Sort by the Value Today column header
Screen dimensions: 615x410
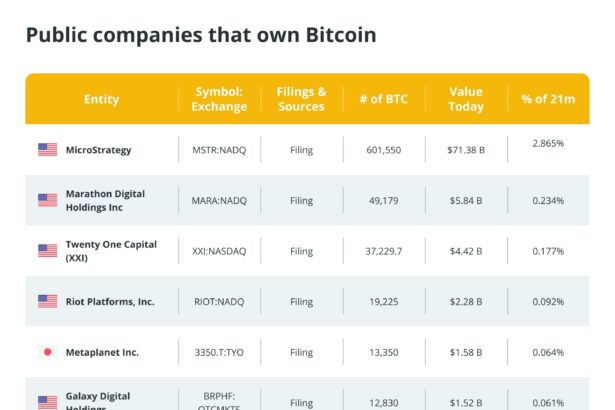point(466,99)
